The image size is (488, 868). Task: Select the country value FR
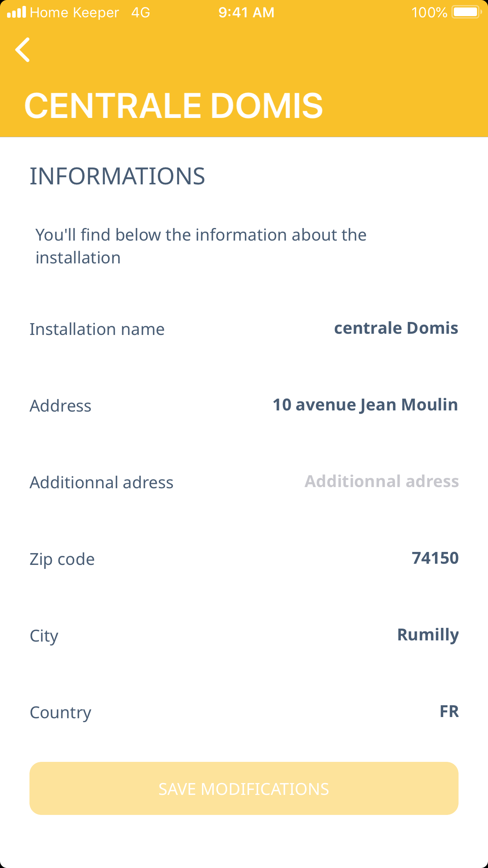coord(449,712)
